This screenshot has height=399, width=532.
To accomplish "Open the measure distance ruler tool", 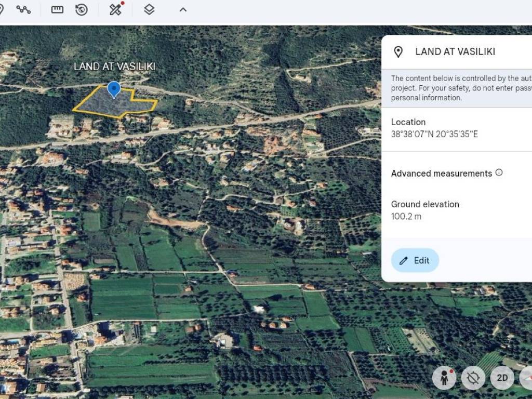I will tap(57, 9).
